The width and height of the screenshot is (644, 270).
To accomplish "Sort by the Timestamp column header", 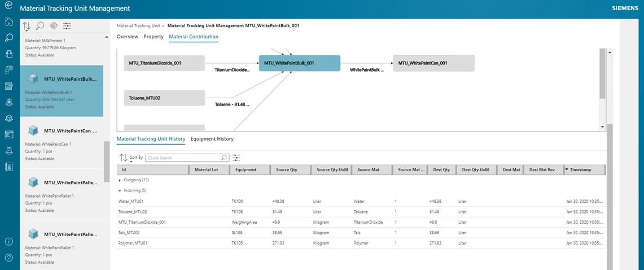I will point(584,169).
